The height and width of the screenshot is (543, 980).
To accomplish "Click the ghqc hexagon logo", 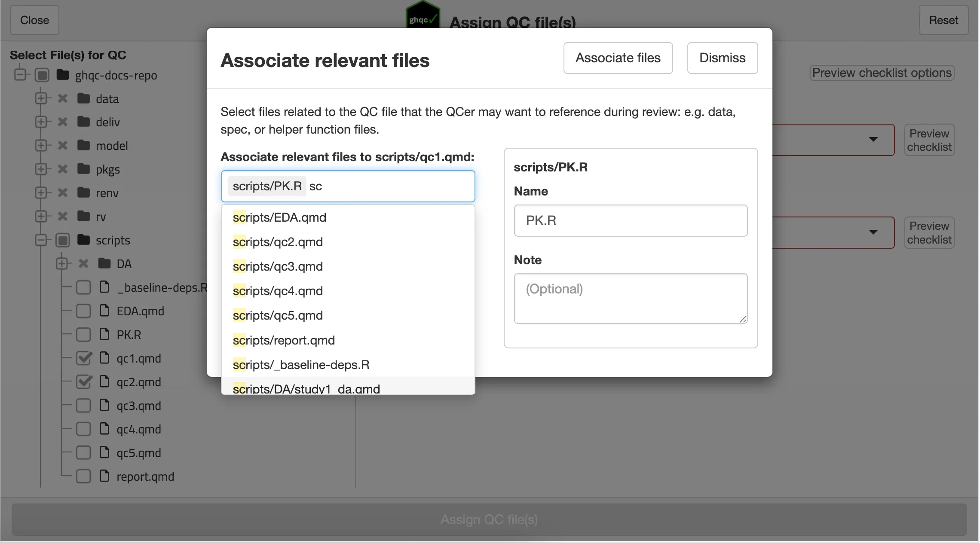I will (423, 15).
